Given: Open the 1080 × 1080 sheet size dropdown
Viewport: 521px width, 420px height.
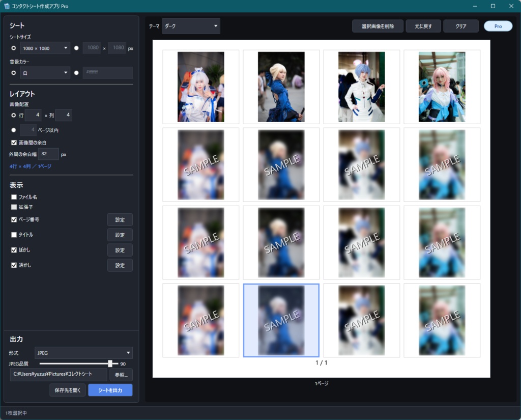Looking at the screenshot, I should 45,48.
